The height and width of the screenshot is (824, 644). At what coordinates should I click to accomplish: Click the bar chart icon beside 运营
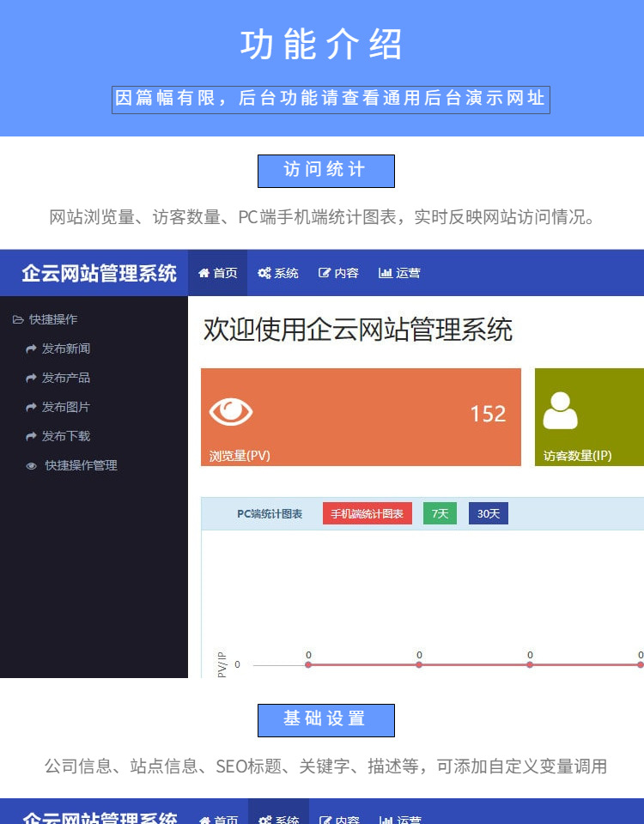click(386, 273)
